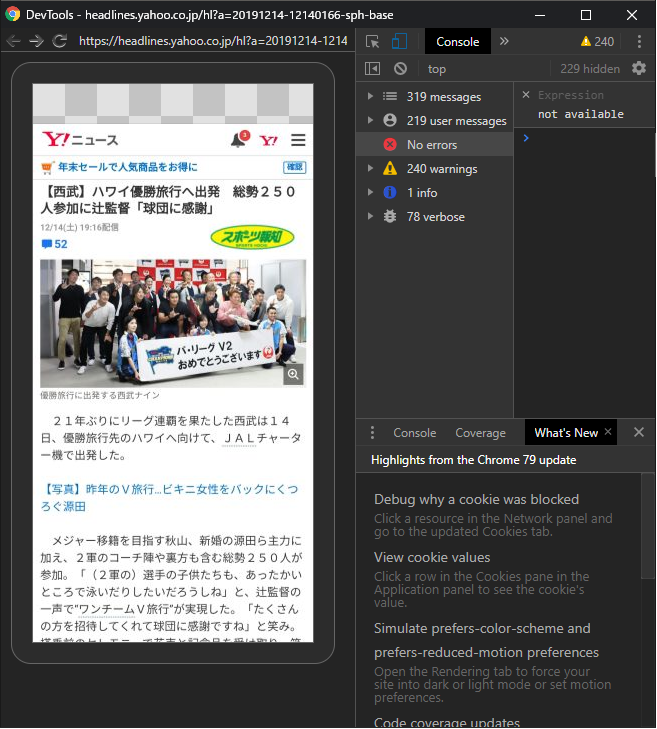Image resolution: width=657 pixels, height=729 pixels.
Task: Click the blue 確認 badge button
Action: pos(294,167)
